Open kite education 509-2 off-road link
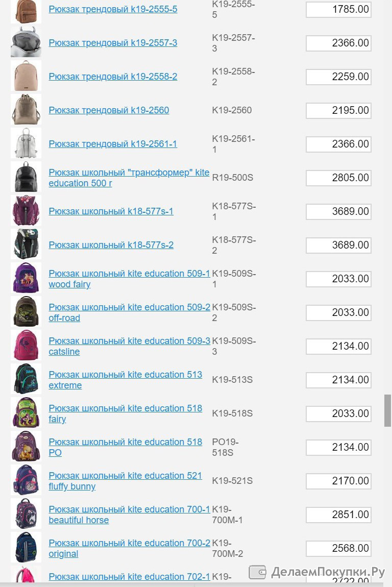The image size is (392, 587). 129,312
